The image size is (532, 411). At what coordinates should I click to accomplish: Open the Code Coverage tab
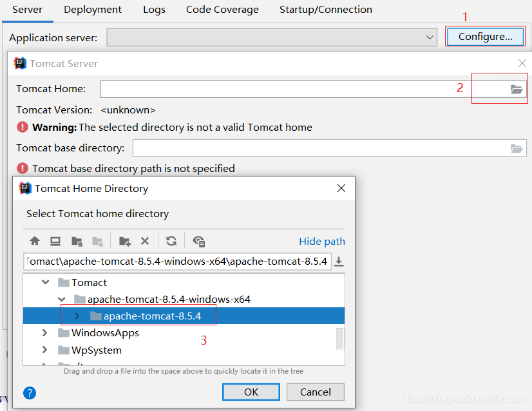(222, 10)
